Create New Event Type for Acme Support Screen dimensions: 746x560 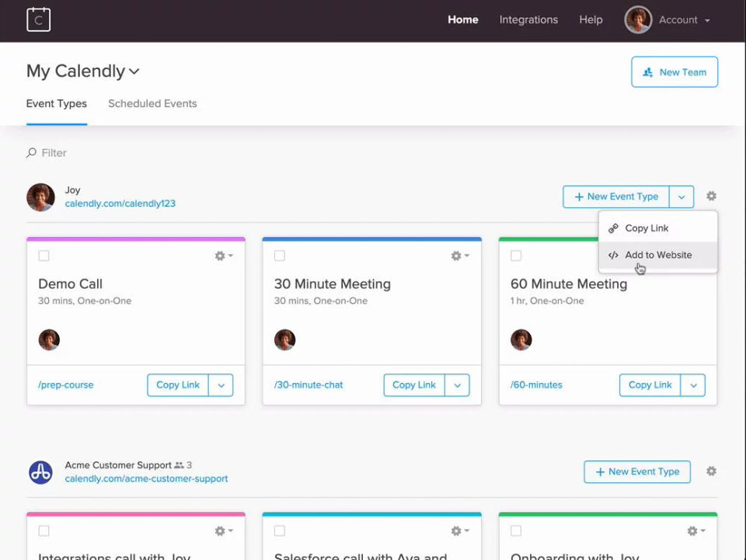(x=637, y=471)
